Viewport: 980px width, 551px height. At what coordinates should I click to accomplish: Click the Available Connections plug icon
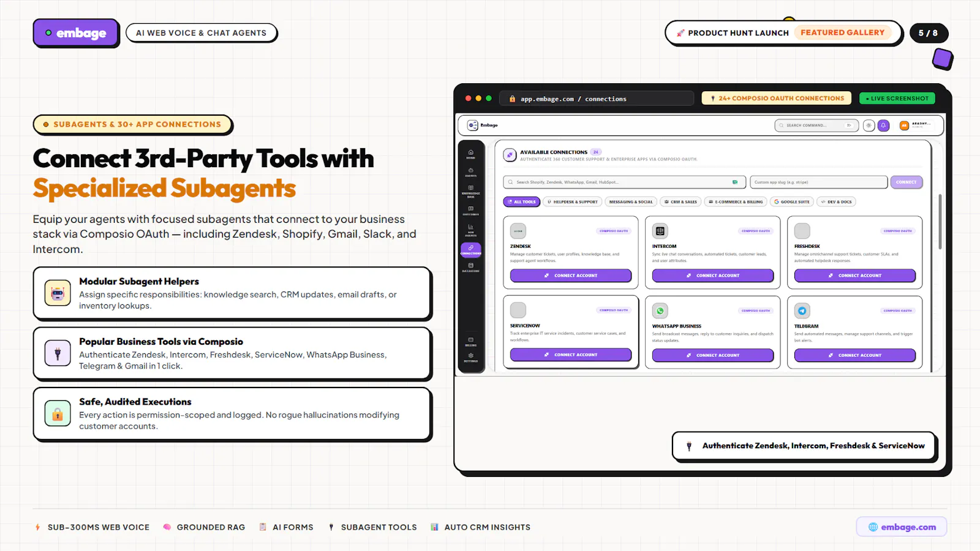coord(510,155)
